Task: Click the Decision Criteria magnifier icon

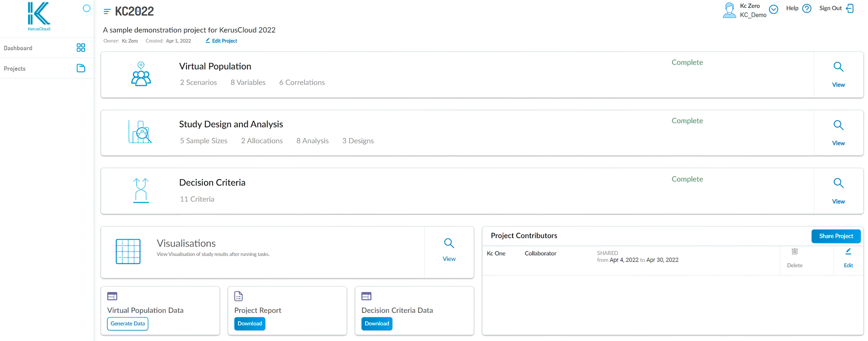Action: 839,183
